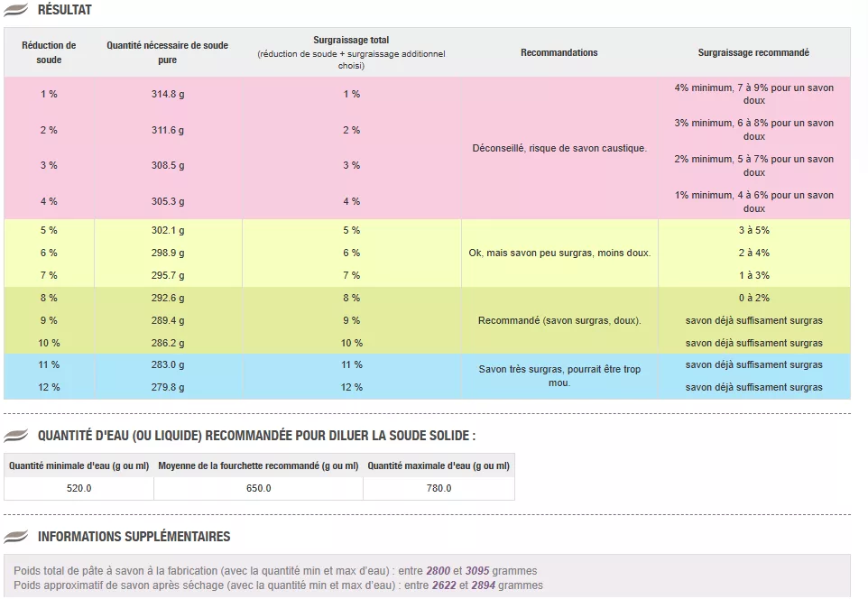The height and width of the screenshot is (599, 868).
Task: Click the feather icon beside RÉSULTAT heading
Action: click(16, 10)
